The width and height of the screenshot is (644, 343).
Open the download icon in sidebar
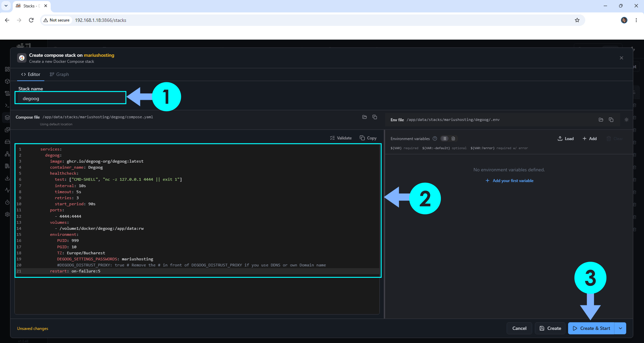tap(7, 178)
